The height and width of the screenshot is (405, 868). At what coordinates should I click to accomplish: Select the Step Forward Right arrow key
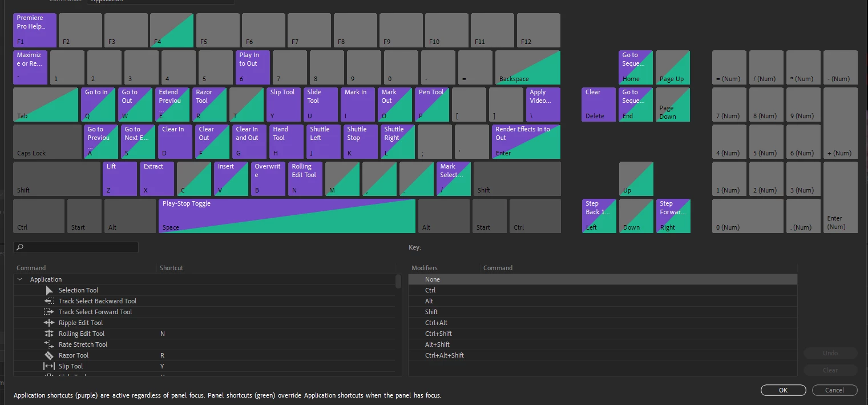click(673, 216)
